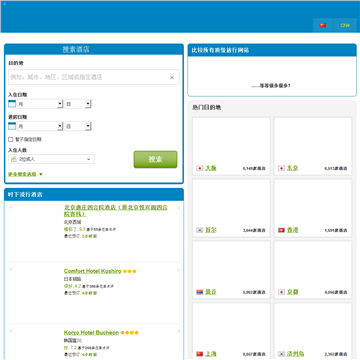360x360 pixels.
Task: Open the Koryo Hotel Bucheon link
Action: [x=91, y=332]
